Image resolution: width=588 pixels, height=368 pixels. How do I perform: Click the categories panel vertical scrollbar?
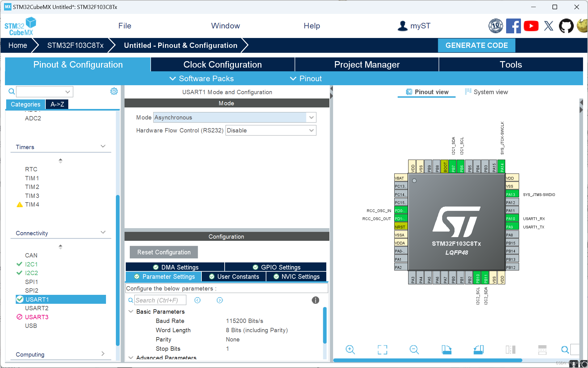click(x=117, y=270)
